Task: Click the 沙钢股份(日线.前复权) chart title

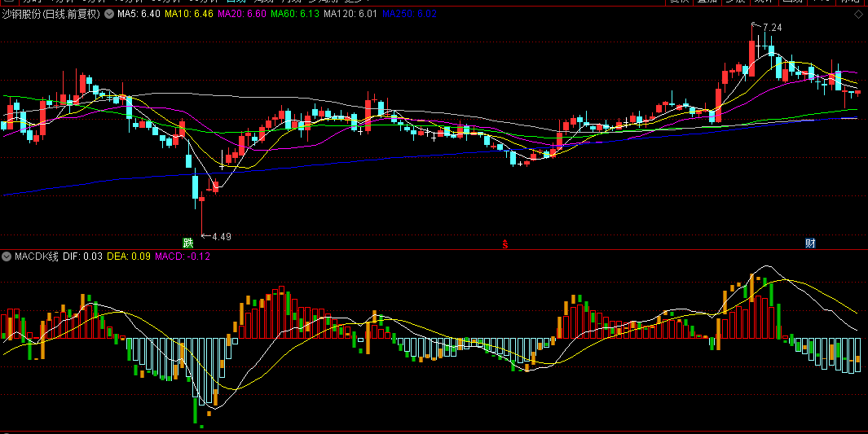Action: tap(51, 14)
